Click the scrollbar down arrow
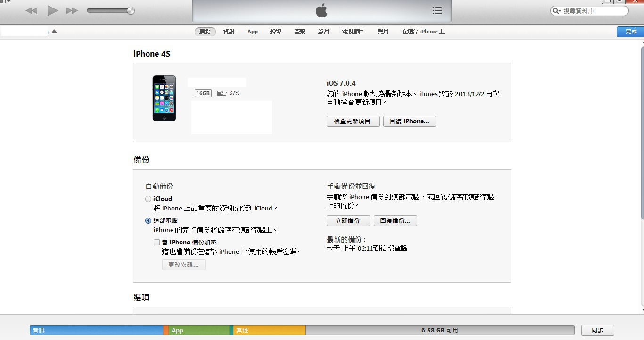Viewport: 644px width, 340px height. point(642,311)
